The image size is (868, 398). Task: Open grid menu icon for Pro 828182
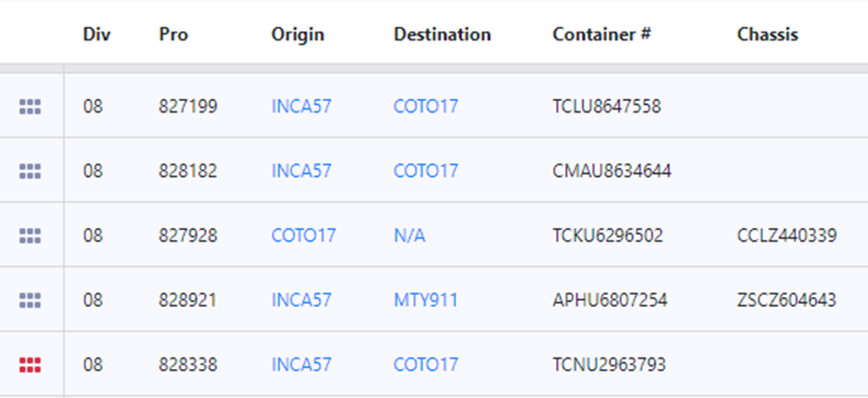[x=30, y=171]
